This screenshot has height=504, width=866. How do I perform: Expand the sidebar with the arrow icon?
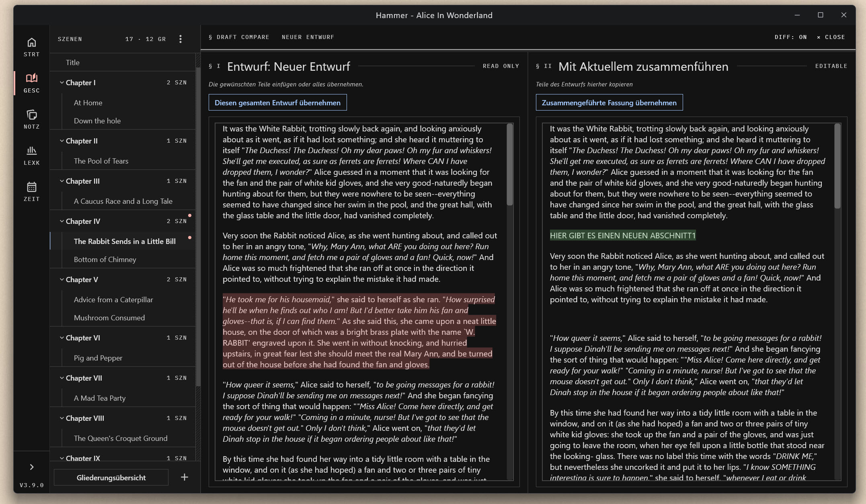[31, 467]
